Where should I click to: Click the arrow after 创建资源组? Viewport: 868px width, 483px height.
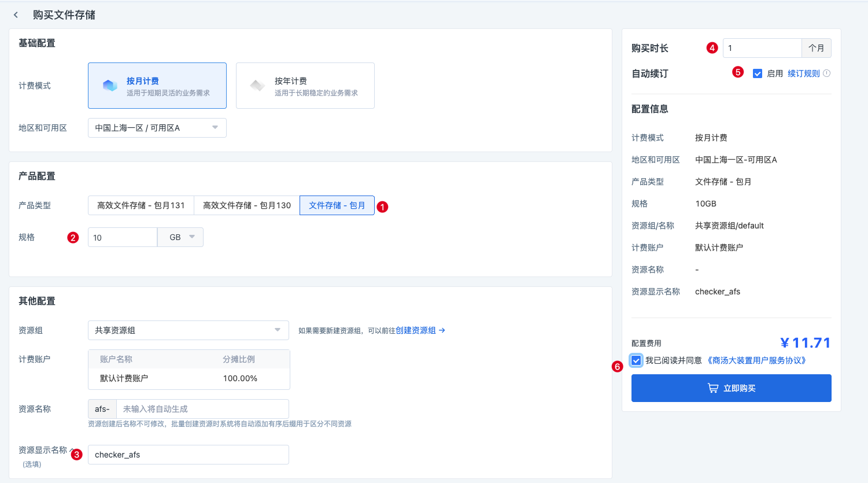click(442, 330)
